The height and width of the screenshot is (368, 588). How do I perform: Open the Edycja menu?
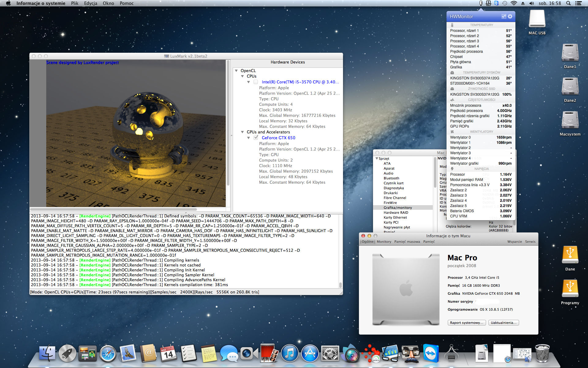click(x=91, y=3)
